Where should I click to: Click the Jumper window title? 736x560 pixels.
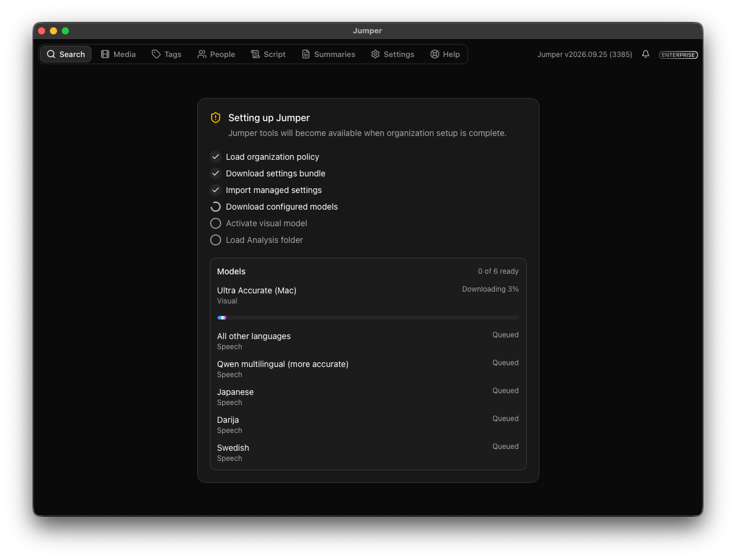(367, 31)
